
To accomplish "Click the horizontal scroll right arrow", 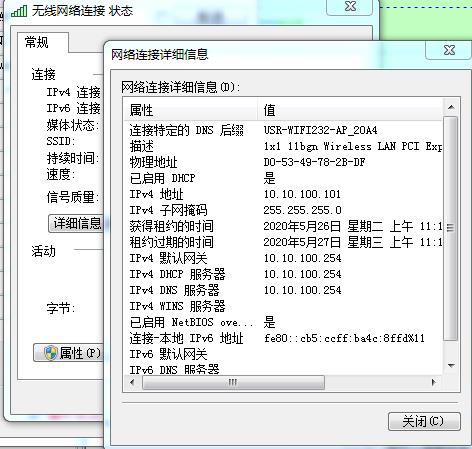I will pyautogui.click(x=434, y=382).
